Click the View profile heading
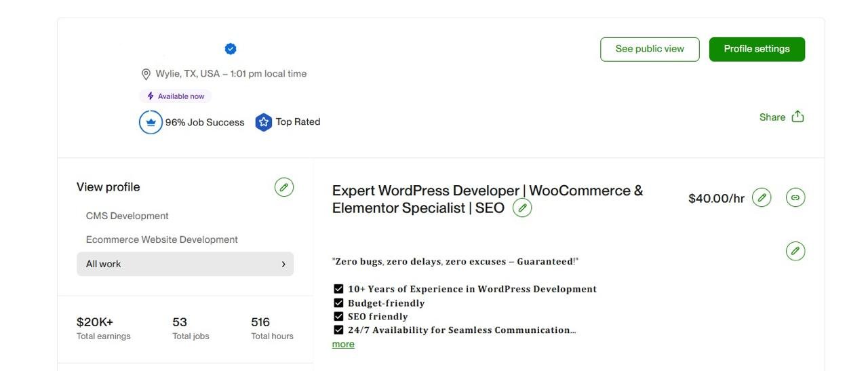This screenshot has width=868, height=371. (x=108, y=187)
